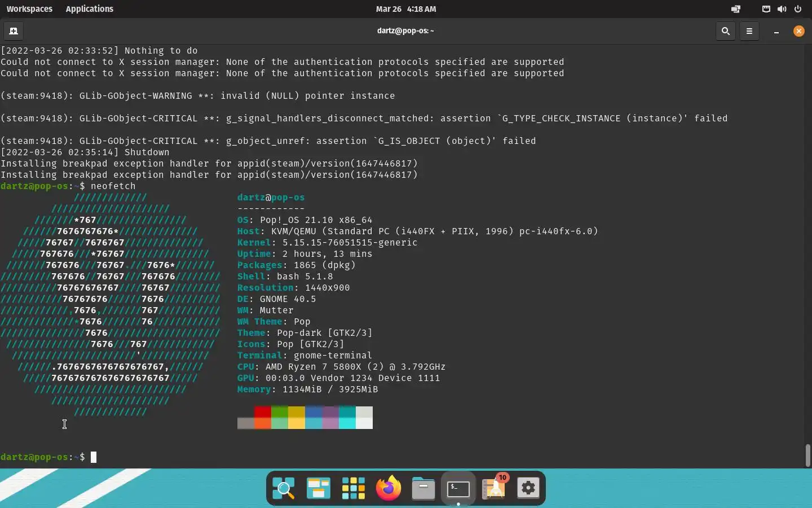
Task: Click the Kernel '5.15.15-76051515-generic' text
Action: (x=350, y=243)
